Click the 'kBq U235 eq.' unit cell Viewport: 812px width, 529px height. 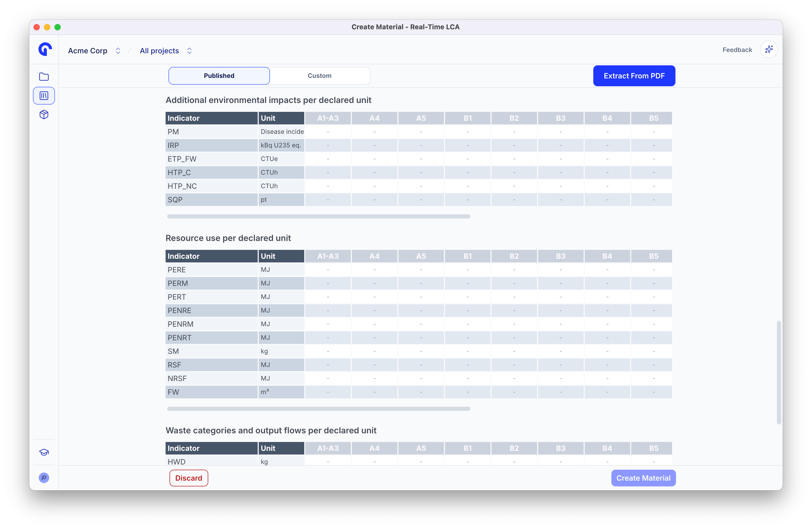[x=281, y=146]
